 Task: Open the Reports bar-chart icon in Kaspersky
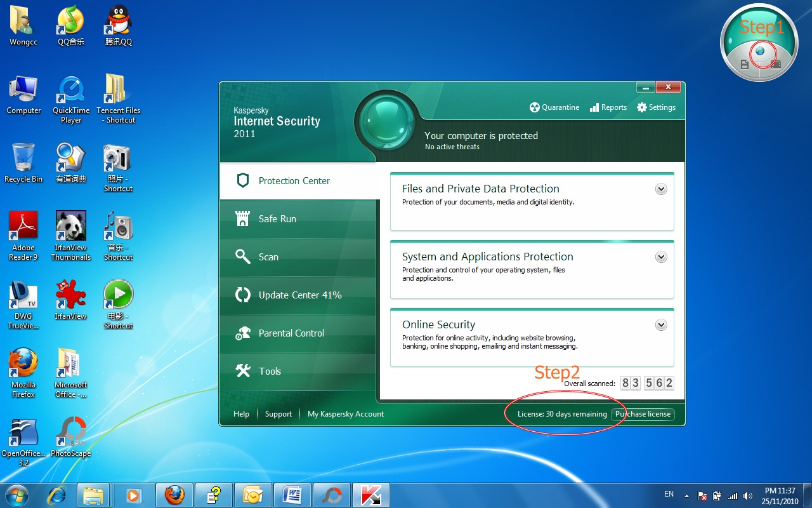coord(594,107)
